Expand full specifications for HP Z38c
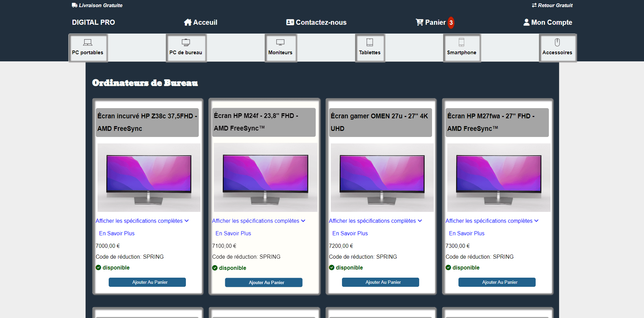Viewport: 644px width, 318px height. tap(142, 221)
